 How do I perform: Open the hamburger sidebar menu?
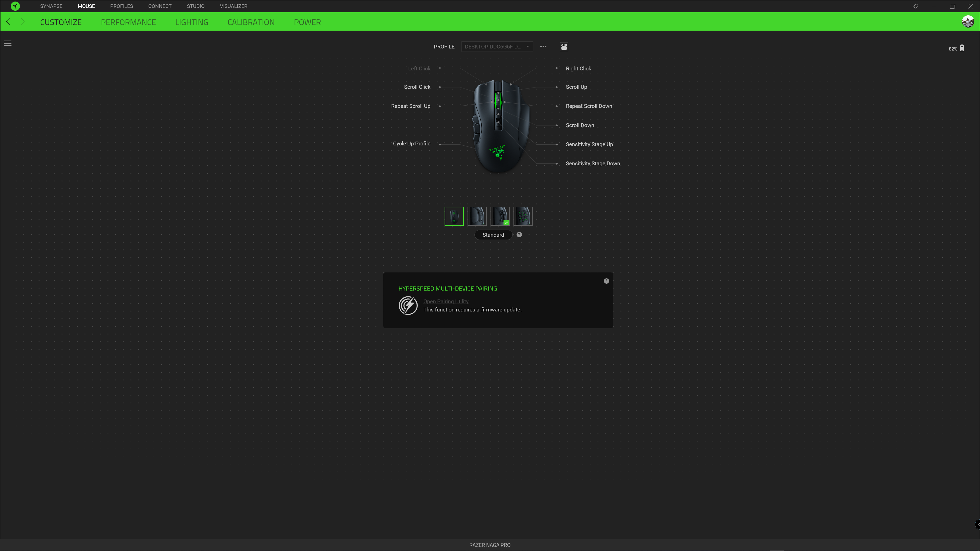click(x=8, y=43)
